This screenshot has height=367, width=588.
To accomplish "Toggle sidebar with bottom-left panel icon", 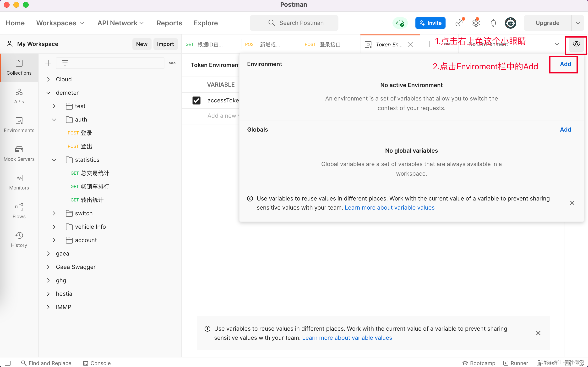I will click(x=8, y=363).
